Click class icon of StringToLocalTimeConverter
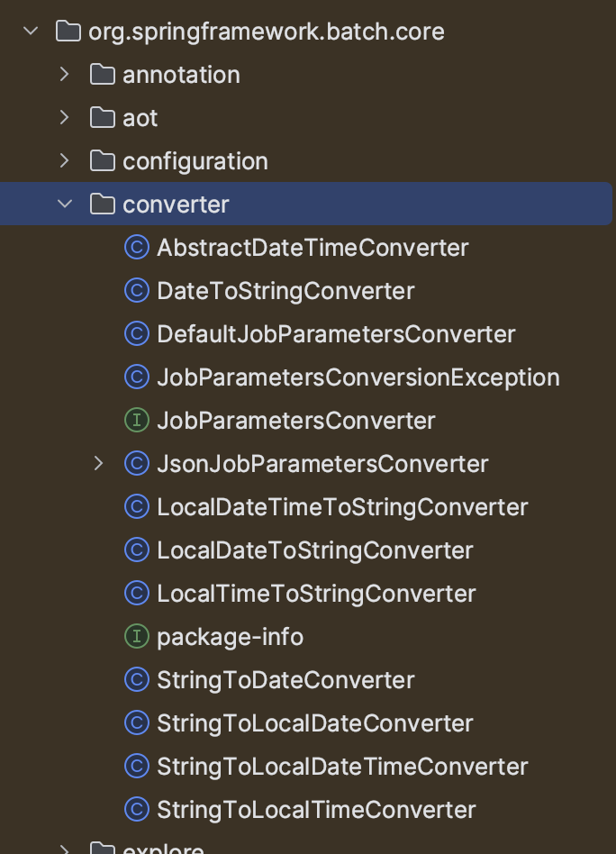The image size is (616, 854). point(137,810)
